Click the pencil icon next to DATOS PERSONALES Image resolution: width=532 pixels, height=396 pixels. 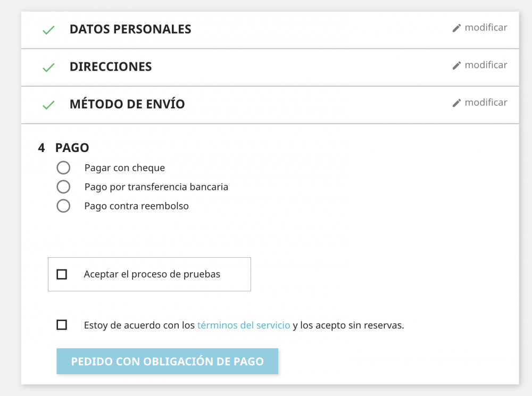pos(456,27)
